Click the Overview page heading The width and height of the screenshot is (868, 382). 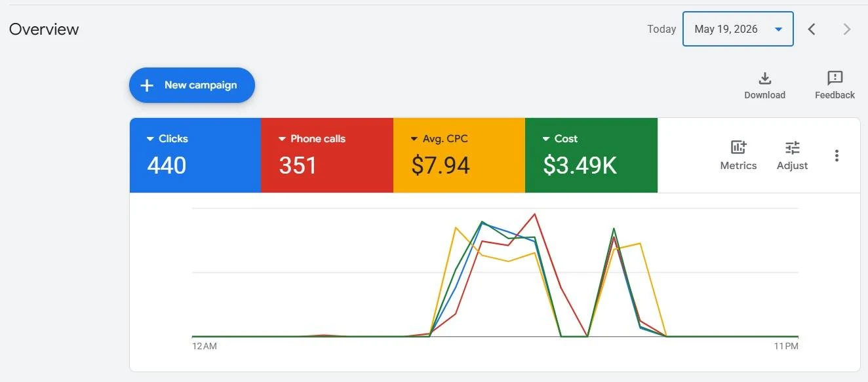tap(44, 29)
